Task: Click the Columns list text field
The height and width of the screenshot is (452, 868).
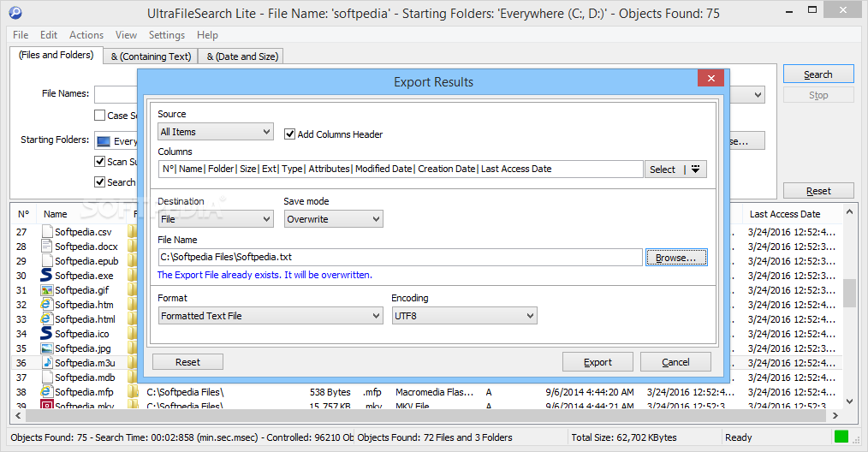Action: [x=401, y=169]
